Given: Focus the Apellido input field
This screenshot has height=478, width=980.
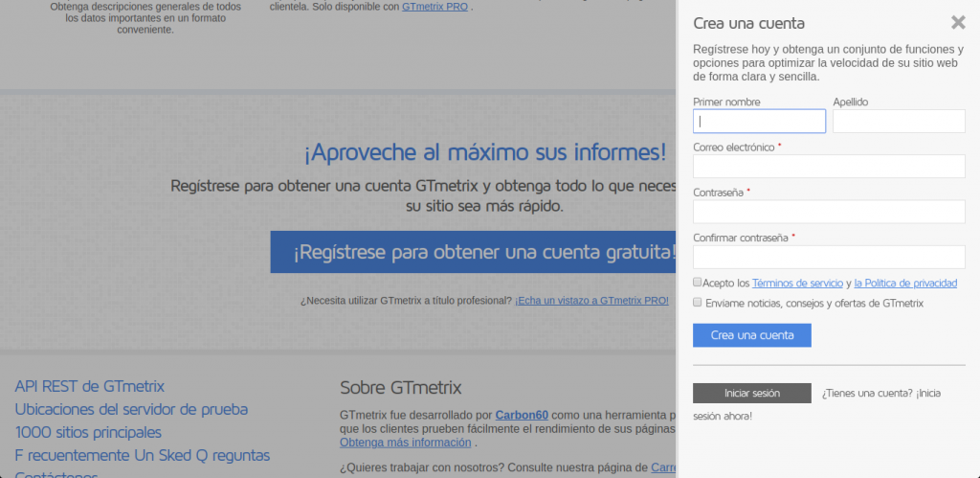Looking at the screenshot, I should (x=899, y=122).
